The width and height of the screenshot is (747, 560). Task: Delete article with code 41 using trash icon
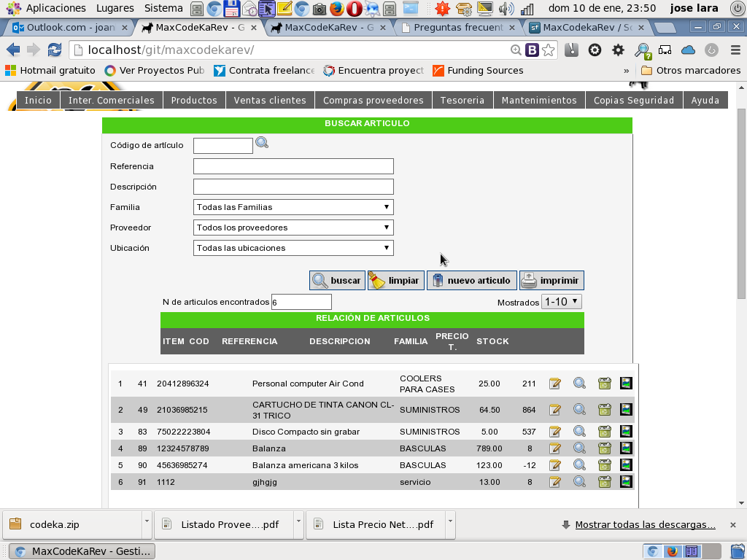(x=604, y=383)
